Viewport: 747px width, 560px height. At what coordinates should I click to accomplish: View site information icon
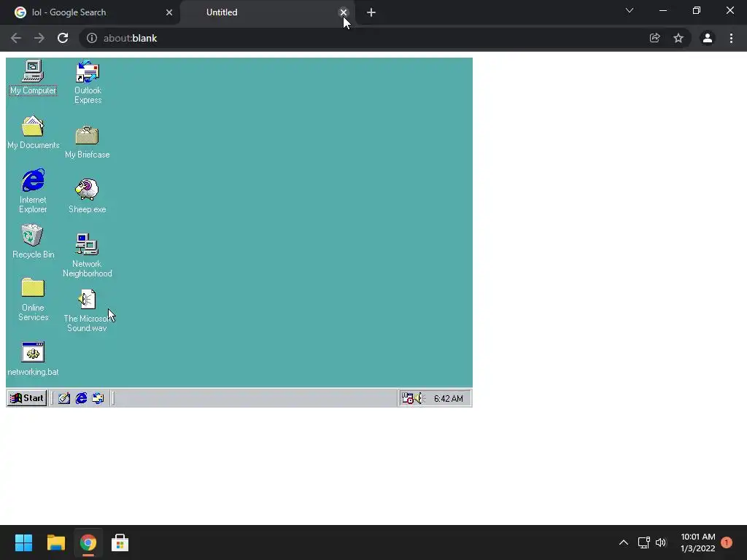tap(91, 38)
